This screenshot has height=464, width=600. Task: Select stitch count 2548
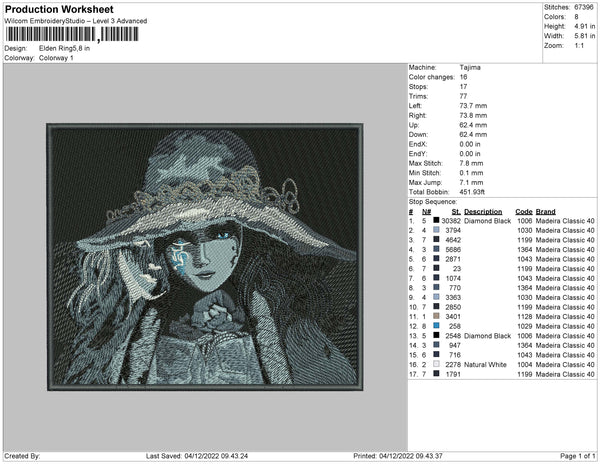453,335
